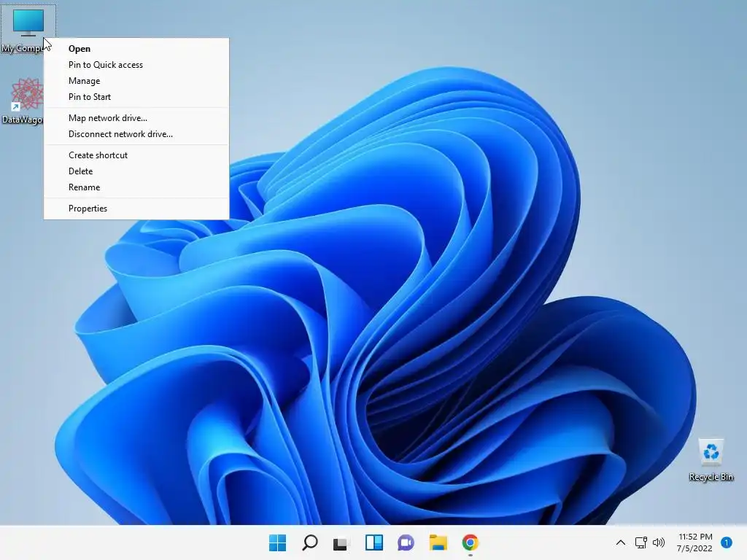The image size is (747, 560).
Task: Select Delete in the context menu
Action: [x=136, y=171]
